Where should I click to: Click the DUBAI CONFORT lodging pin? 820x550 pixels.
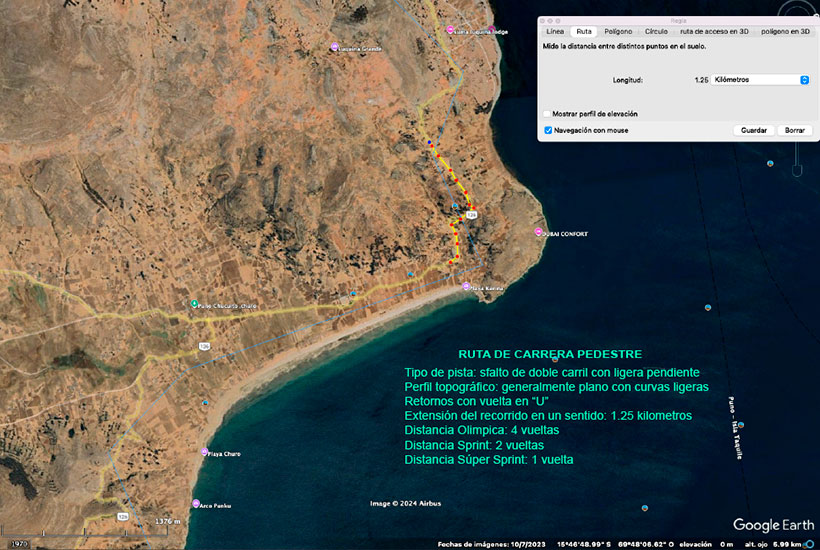coord(538,233)
